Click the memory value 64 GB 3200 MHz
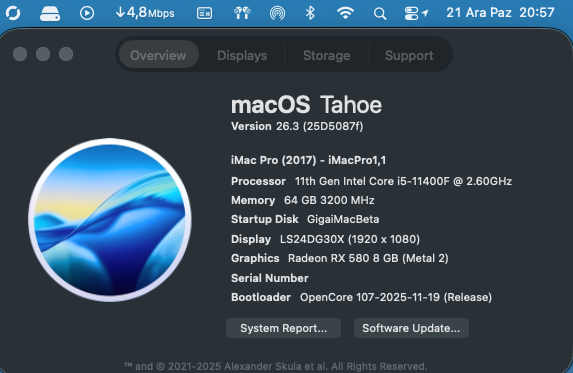 click(329, 200)
